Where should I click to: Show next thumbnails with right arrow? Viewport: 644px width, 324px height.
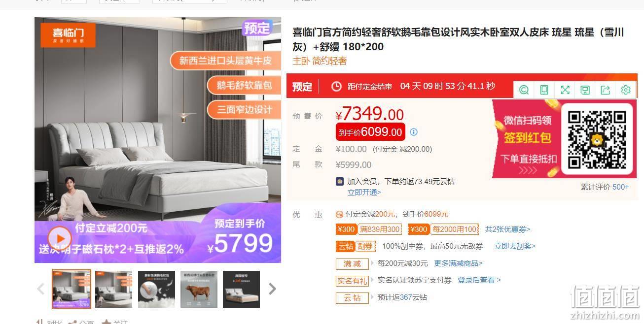click(x=272, y=289)
